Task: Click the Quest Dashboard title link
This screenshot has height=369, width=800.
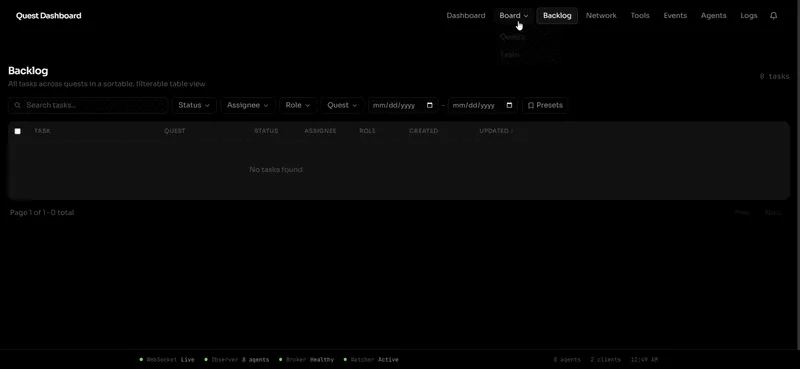Action: [x=48, y=16]
